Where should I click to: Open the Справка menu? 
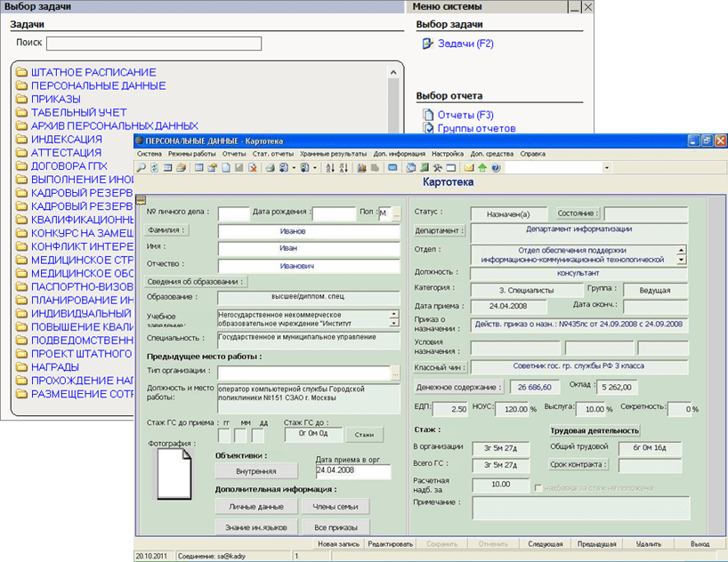[x=532, y=154]
